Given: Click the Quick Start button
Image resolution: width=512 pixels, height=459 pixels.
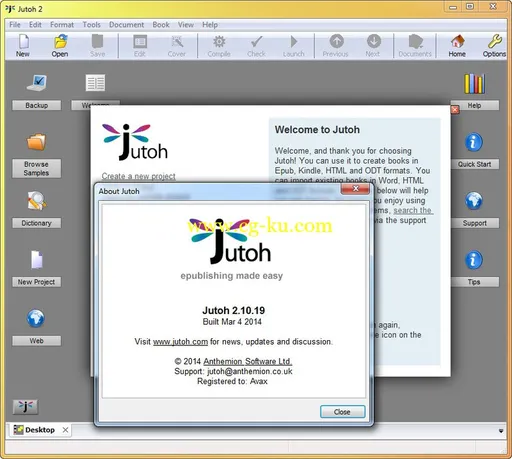Looking at the screenshot, I should (475, 164).
